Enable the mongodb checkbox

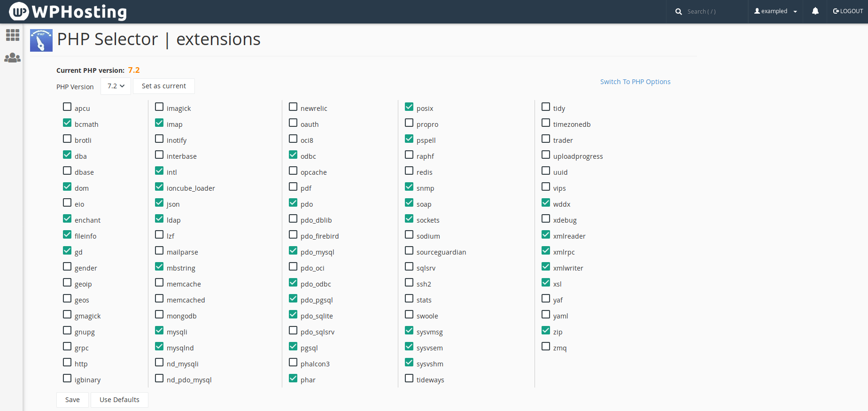159,315
